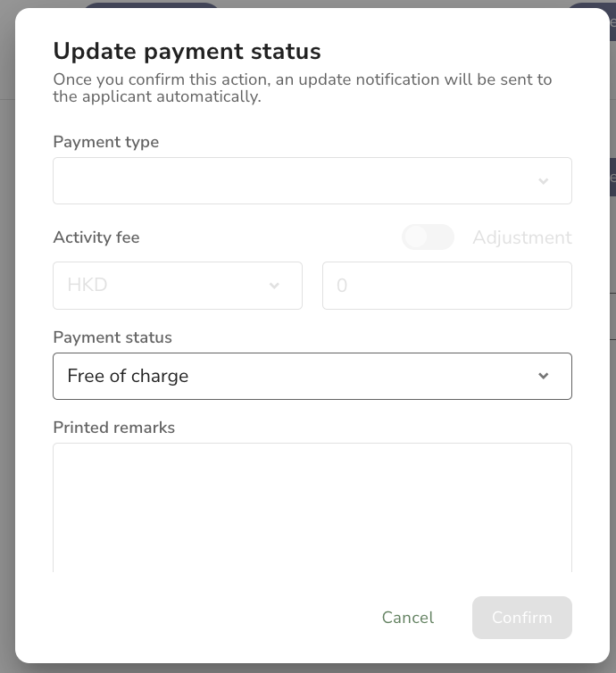Click the 'Update payment status' dialog title
The image size is (616, 673).
[x=187, y=51]
